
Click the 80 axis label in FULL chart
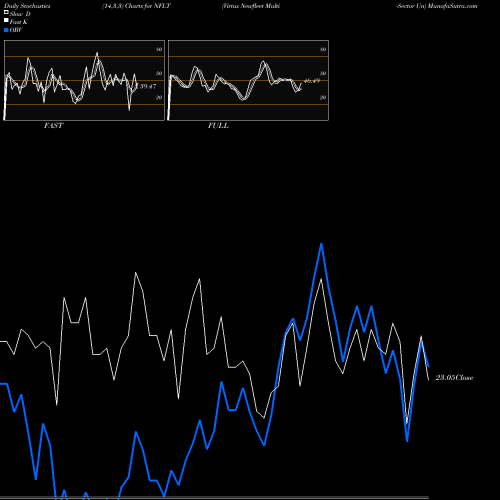(x=323, y=49)
